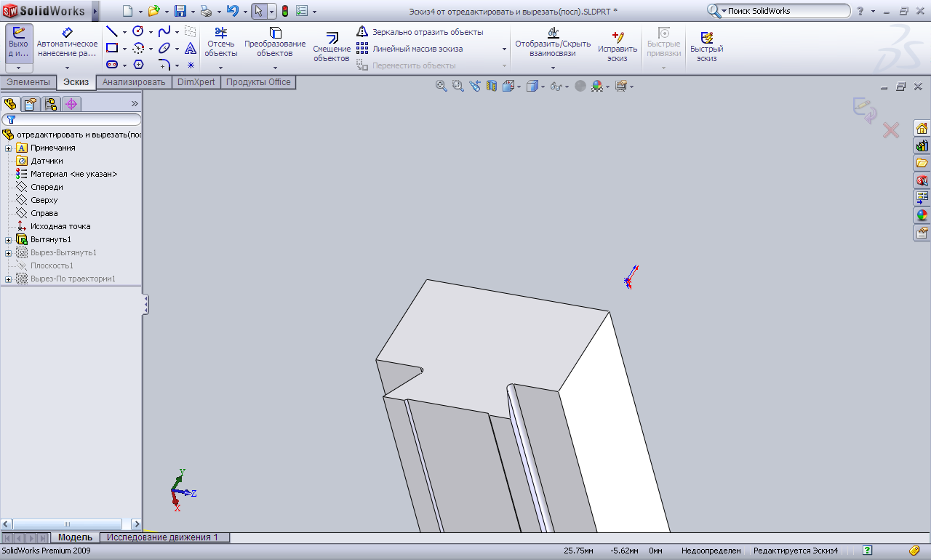This screenshot has width=931, height=560.
Task: Select the Sketch Fillet tool
Action: [164, 65]
